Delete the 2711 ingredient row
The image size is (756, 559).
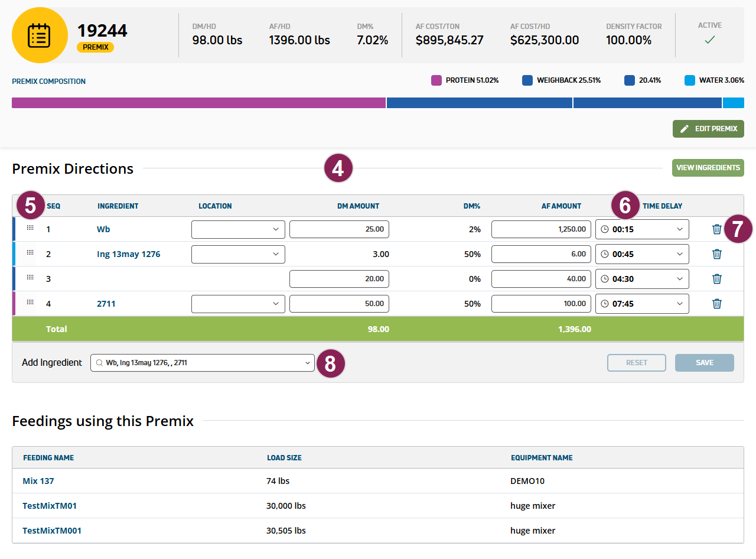716,304
